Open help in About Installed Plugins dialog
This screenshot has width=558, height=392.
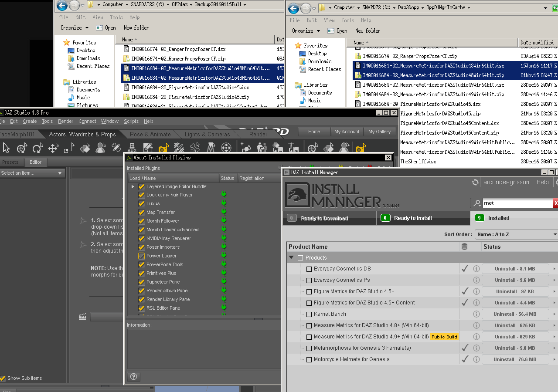pos(134,377)
